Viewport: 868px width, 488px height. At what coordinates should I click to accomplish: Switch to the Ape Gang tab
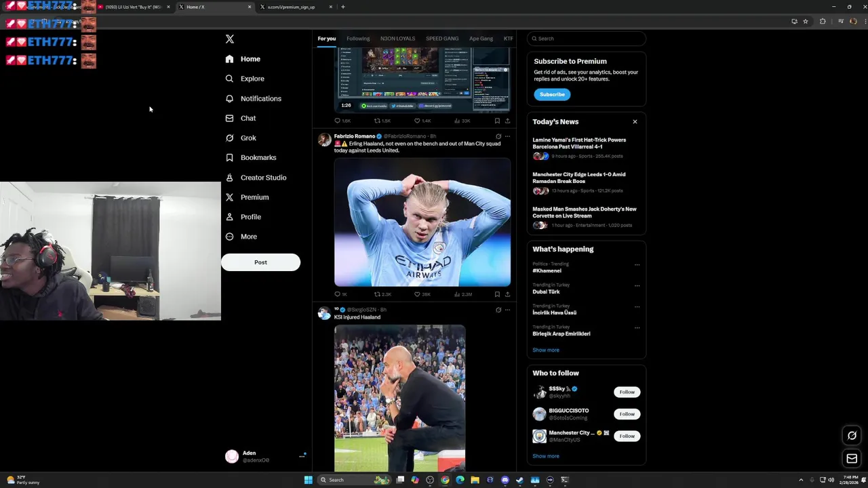click(481, 39)
